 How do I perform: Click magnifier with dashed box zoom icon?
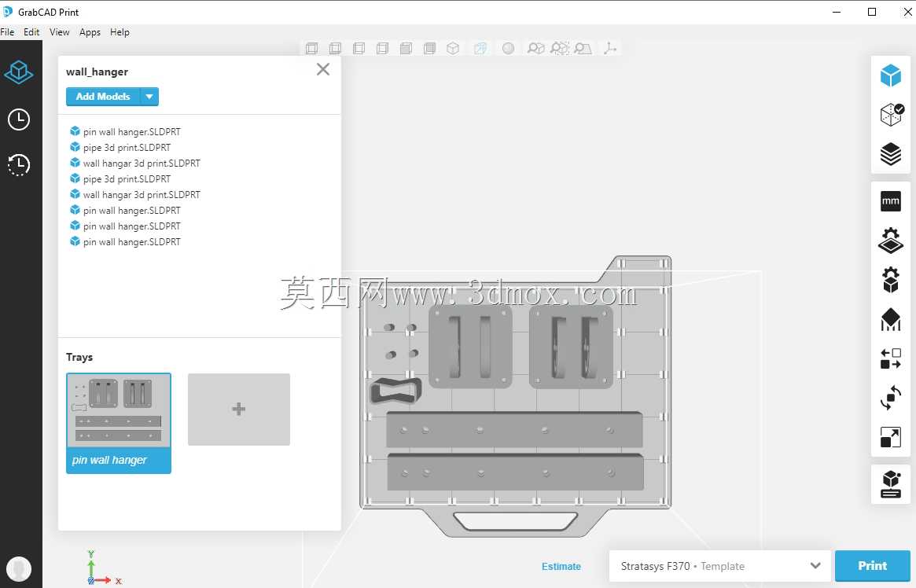pos(560,48)
